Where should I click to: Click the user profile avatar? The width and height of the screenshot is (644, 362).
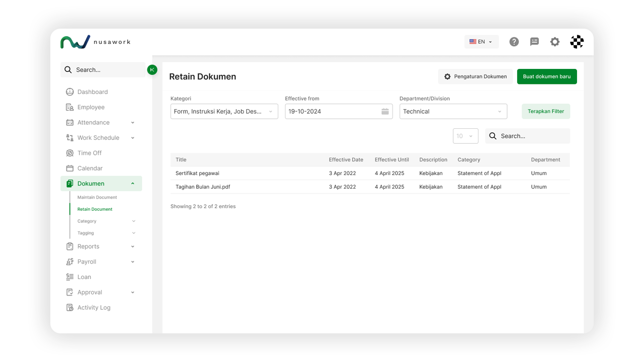click(577, 42)
